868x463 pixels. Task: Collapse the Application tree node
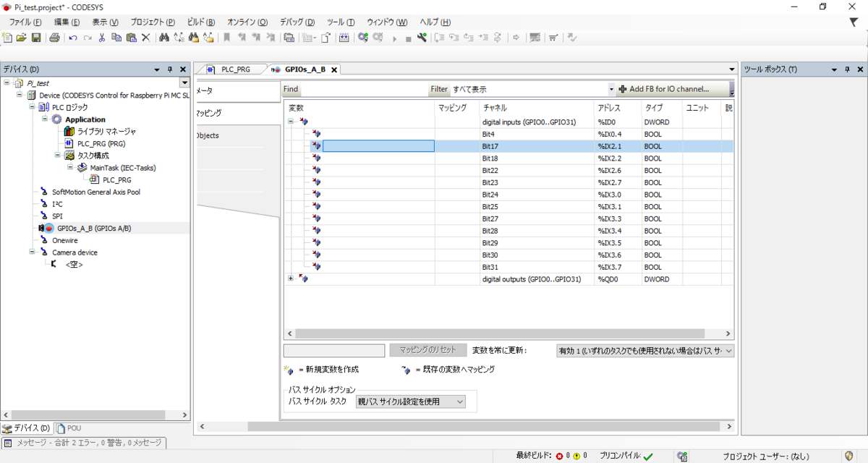pos(44,119)
